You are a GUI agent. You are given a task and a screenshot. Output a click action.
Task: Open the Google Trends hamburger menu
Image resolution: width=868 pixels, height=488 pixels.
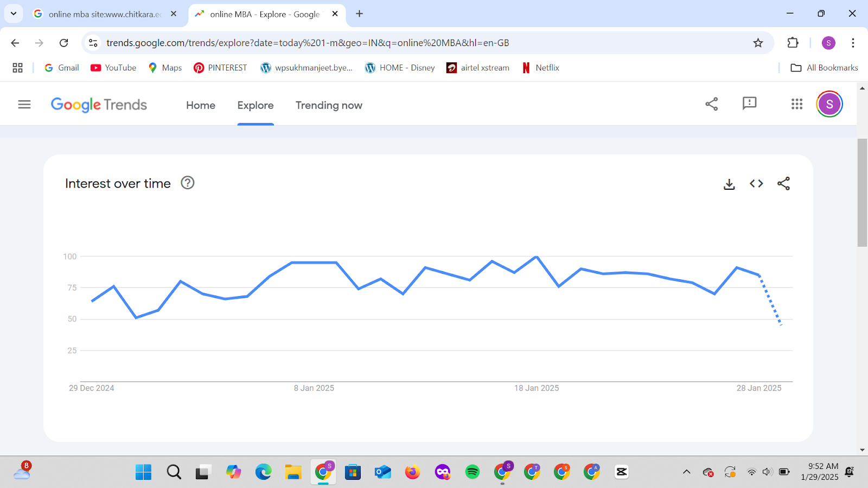click(x=24, y=105)
